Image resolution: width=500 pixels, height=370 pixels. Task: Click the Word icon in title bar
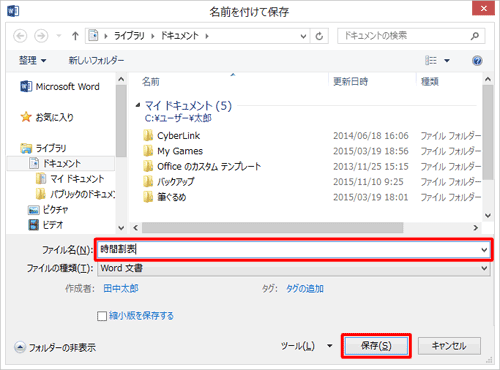pyautogui.click(x=13, y=11)
